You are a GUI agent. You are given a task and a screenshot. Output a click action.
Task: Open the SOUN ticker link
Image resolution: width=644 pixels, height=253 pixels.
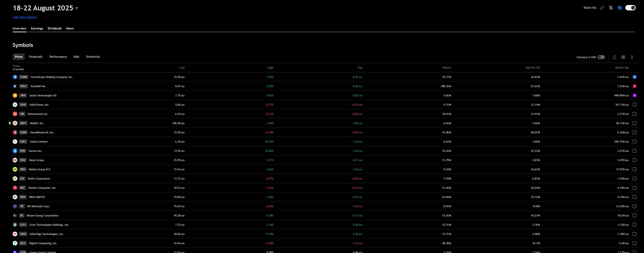[23, 132]
